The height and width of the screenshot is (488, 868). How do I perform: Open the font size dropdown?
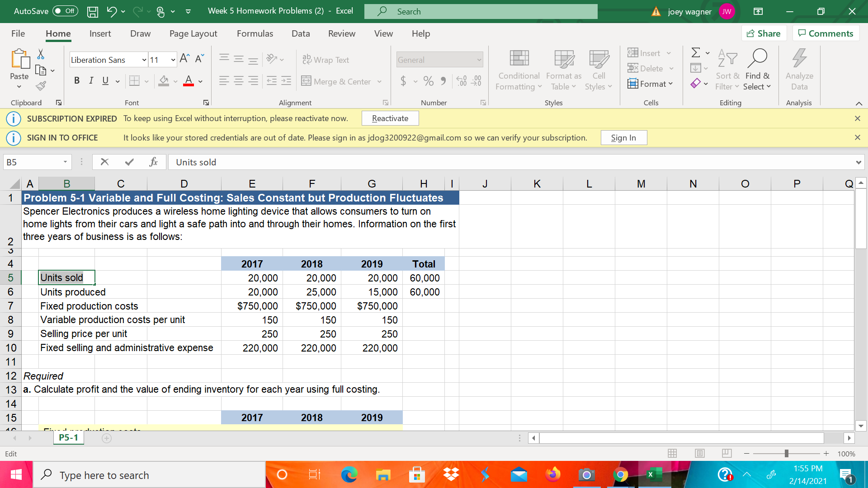coord(172,59)
